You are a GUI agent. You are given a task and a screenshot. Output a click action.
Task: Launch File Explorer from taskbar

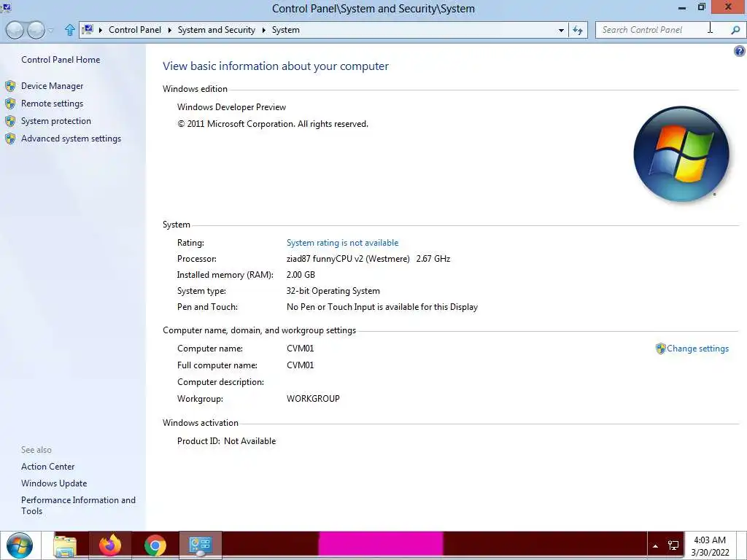click(x=65, y=545)
